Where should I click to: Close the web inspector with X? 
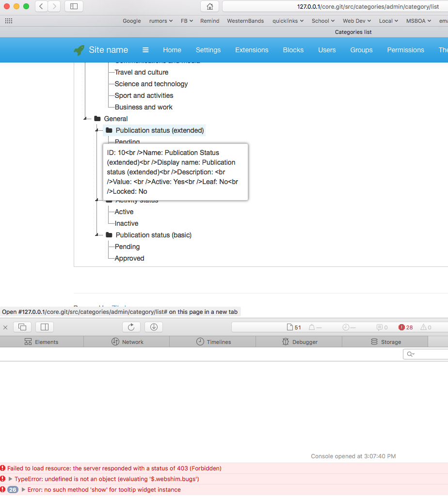coord(5,327)
